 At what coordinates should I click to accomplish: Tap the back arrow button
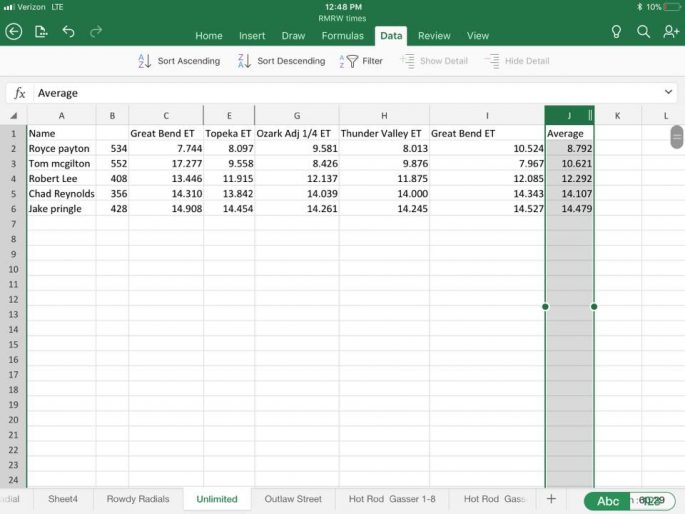pos(14,32)
